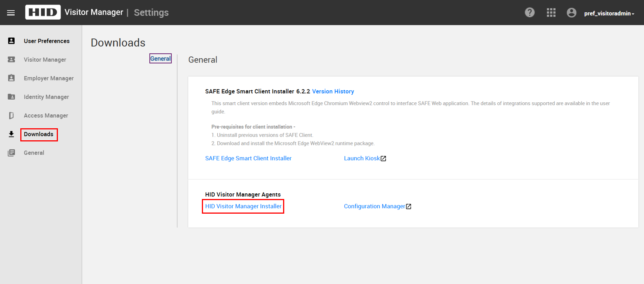Download the SAFE Edge Smart Client Installer
Screen dimensions: 644x284
[248, 158]
